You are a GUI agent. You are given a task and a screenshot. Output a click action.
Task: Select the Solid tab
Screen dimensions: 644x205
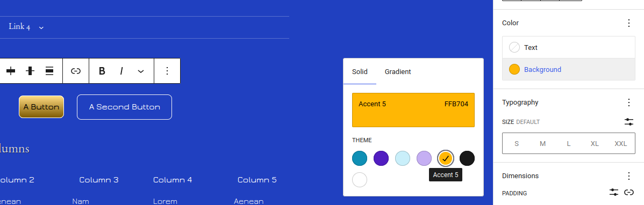360,72
